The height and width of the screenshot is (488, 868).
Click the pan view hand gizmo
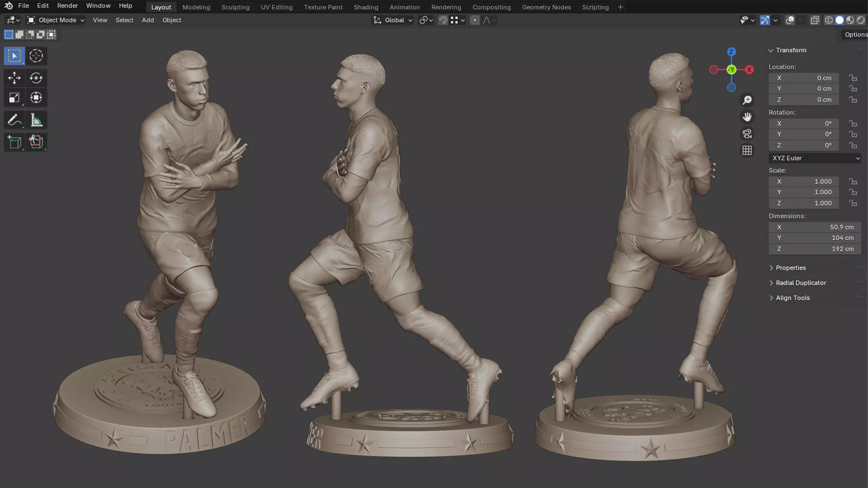[747, 117]
